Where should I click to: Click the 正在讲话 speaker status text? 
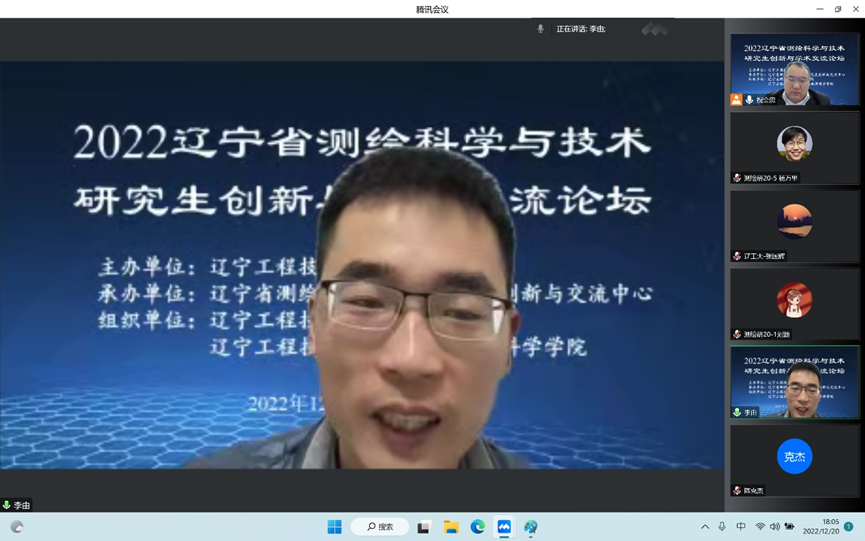pos(581,29)
